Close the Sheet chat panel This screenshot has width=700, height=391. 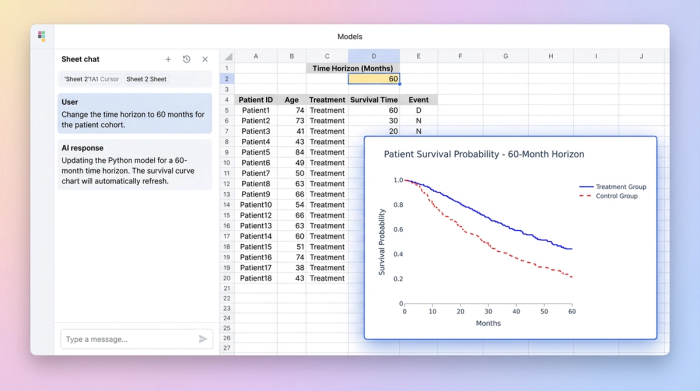[205, 59]
